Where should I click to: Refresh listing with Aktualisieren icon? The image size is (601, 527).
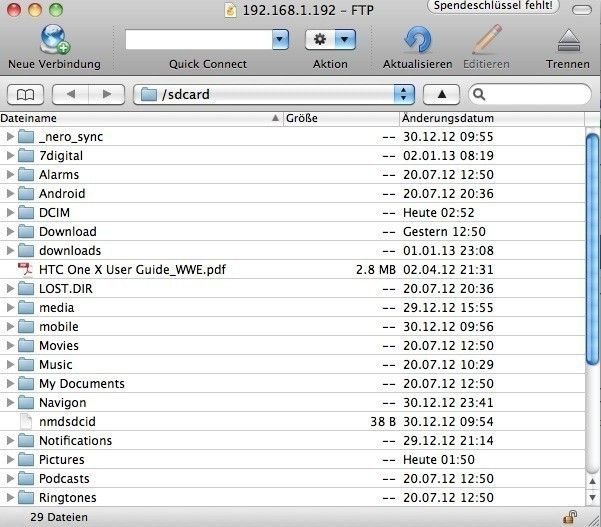click(417, 39)
